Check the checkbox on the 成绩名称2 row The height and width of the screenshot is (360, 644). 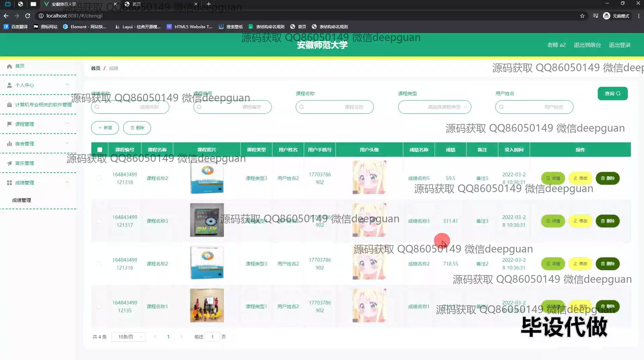point(99,264)
